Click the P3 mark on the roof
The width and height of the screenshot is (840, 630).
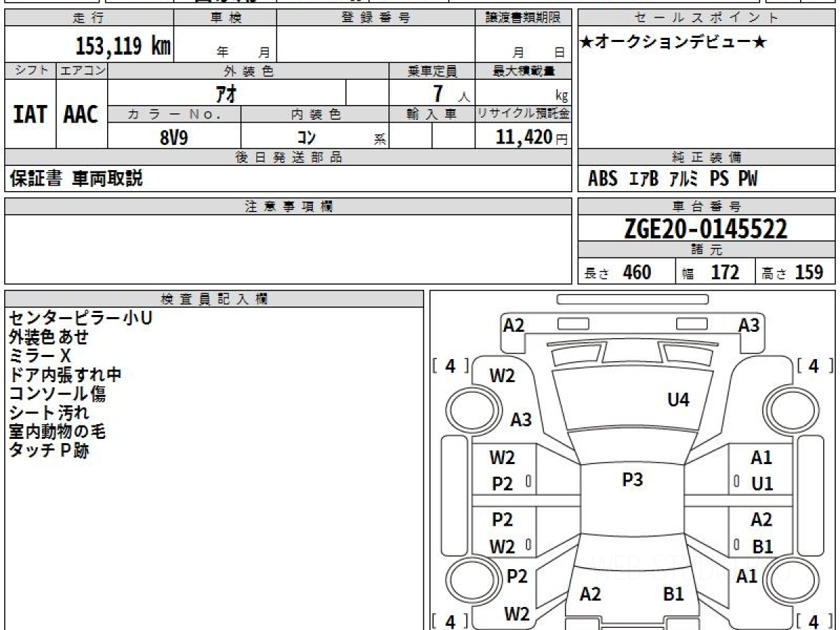pyautogui.click(x=632, y=479)
